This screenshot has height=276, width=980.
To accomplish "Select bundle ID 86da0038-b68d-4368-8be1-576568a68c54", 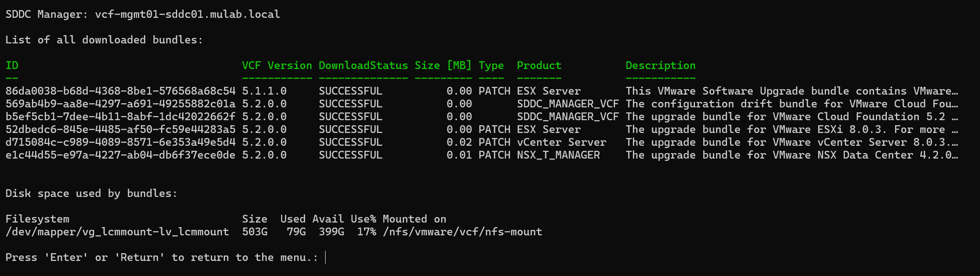I will [121, 91].
